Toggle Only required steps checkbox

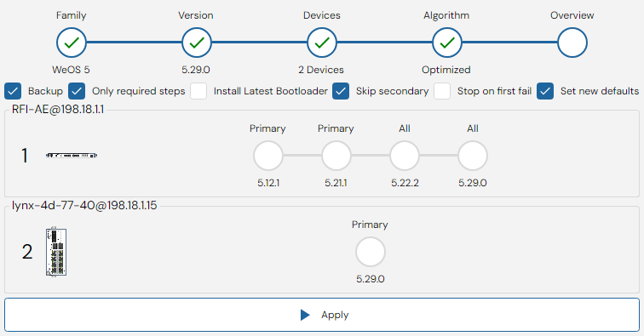(77, 91)
